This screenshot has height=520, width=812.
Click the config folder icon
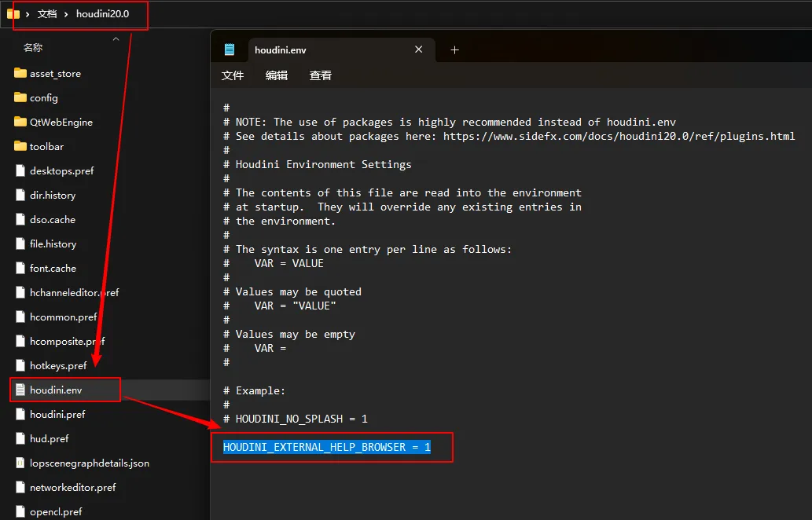(x=20, y=97)
